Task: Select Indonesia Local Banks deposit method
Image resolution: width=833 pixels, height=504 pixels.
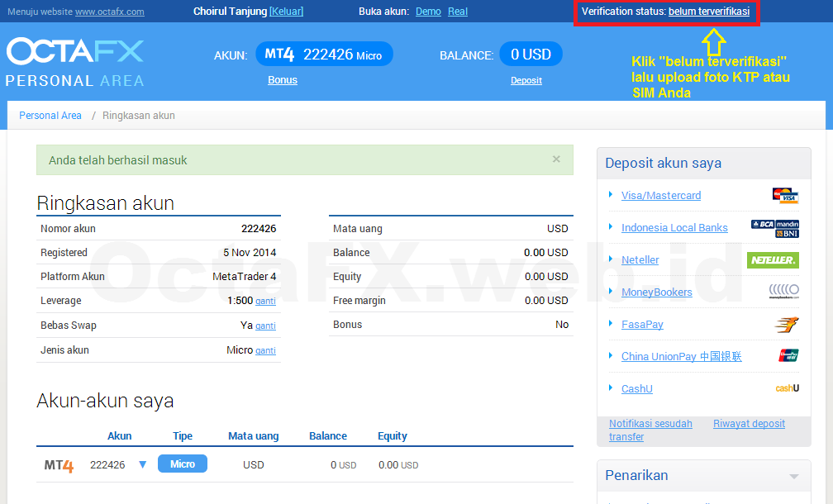Action: [x=674, y=228]
